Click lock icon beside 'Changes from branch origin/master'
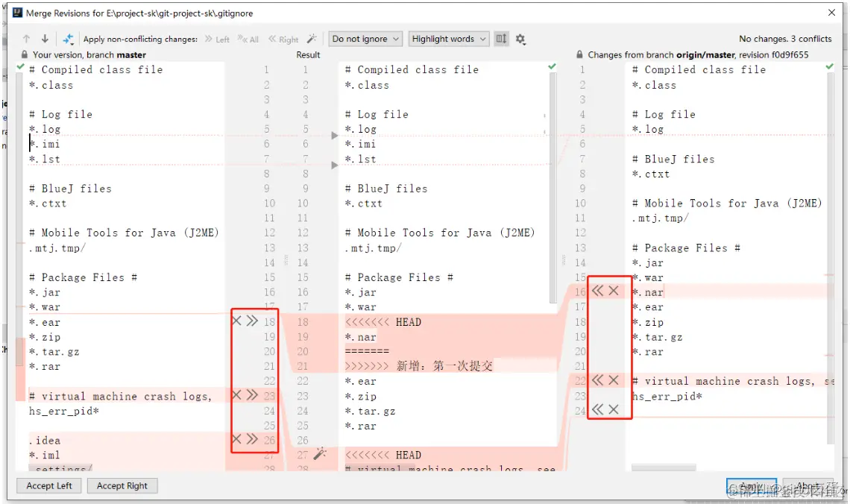 [x=579, y=54]
